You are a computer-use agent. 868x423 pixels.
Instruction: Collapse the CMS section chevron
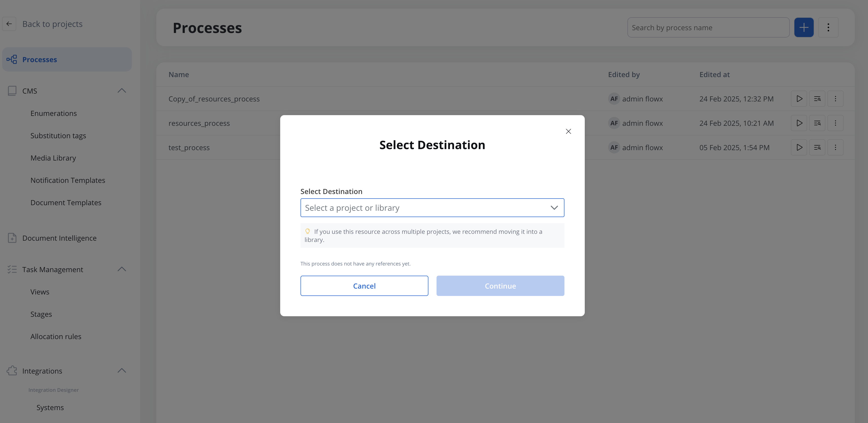pos(122,91)
